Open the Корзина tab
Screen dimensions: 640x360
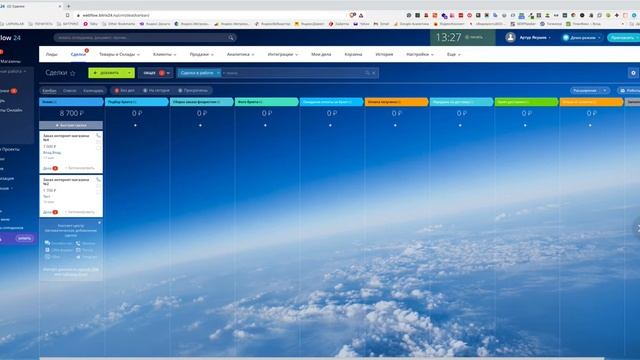[353, 54]
